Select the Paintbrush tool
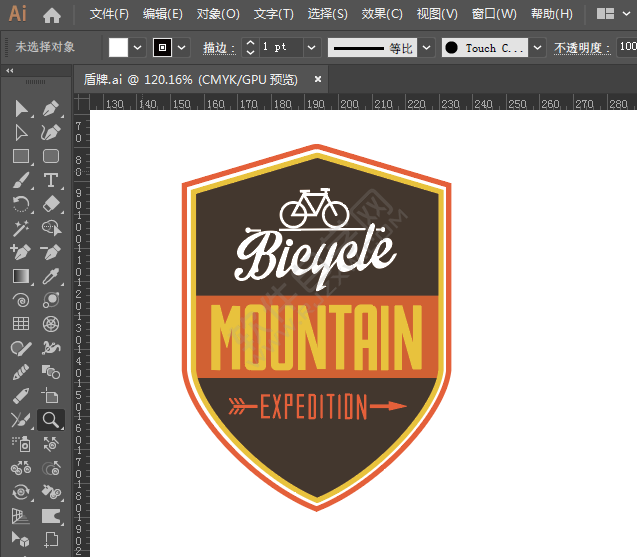The image size is (637, 557). coord(21,180)
